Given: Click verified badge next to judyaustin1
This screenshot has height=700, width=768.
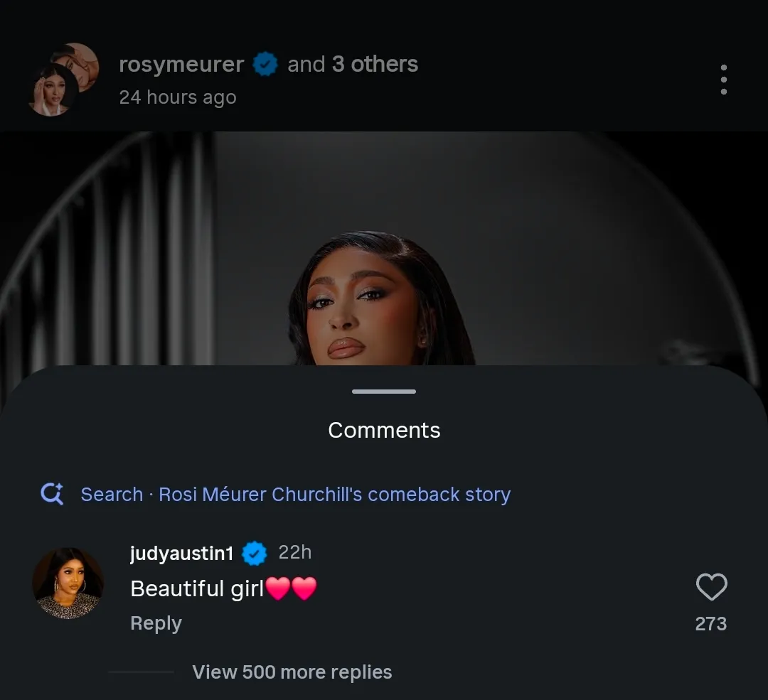Looking at the screenshot, I should (255, 553).
